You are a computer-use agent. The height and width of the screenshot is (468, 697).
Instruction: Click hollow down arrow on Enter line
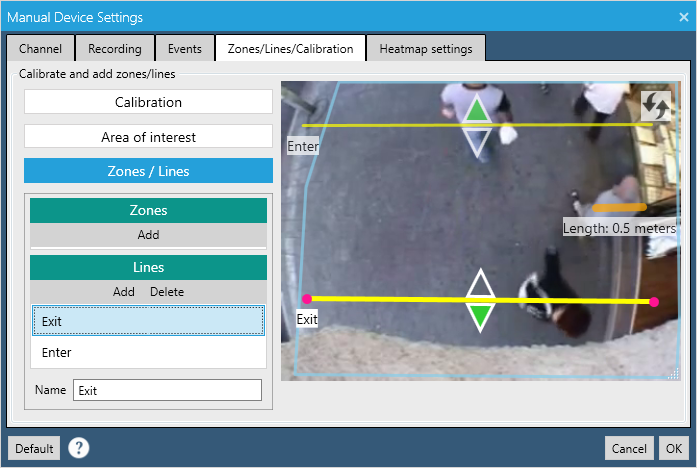click(x=477, y=143)
